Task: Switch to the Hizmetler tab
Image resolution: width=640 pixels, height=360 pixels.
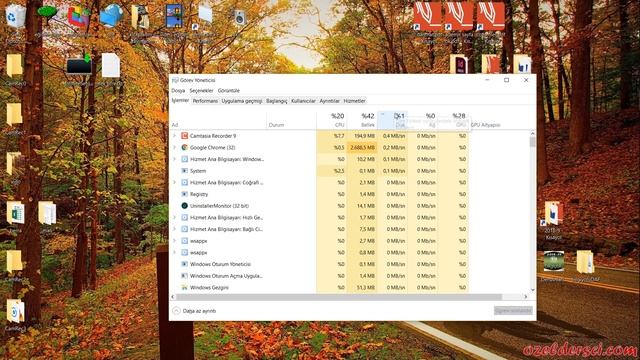Action: (x=354, y=101)
